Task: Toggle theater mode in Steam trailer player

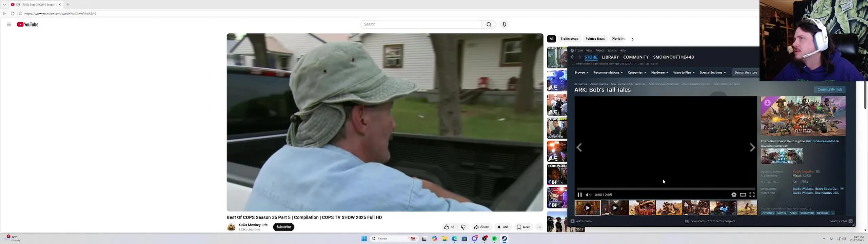Action: pos(743,195)
